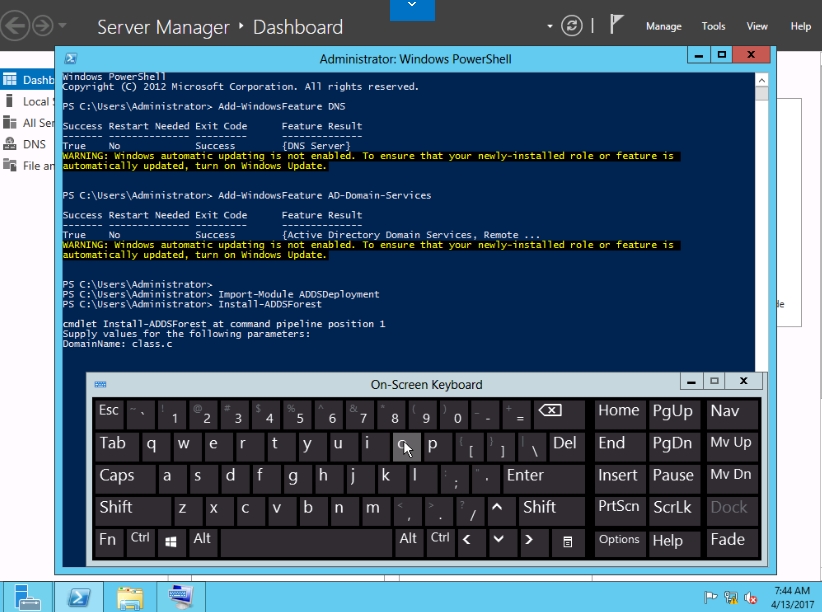Open PowerShell from the taskbar
The image size is (822, 612).
coord(79,597)
